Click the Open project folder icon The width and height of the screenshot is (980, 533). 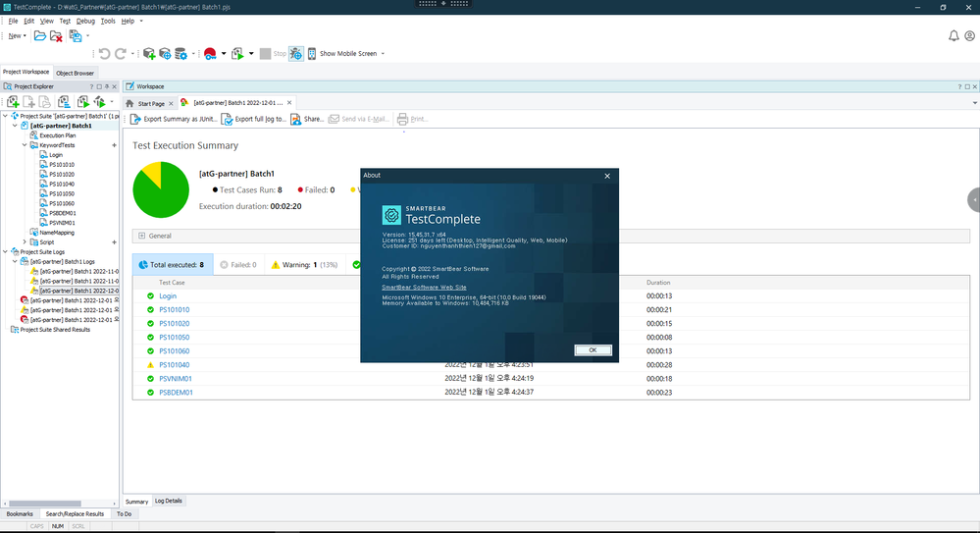point(40,36)
